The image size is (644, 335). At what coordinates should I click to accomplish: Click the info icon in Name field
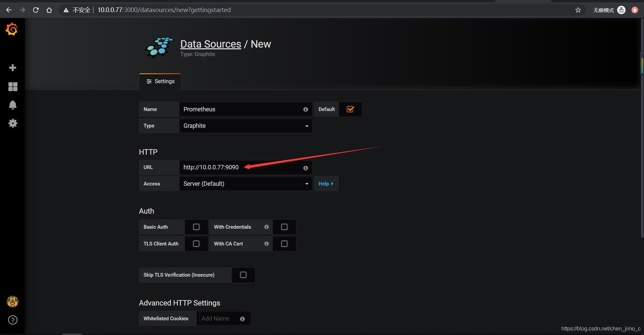[x=305, y=109]
